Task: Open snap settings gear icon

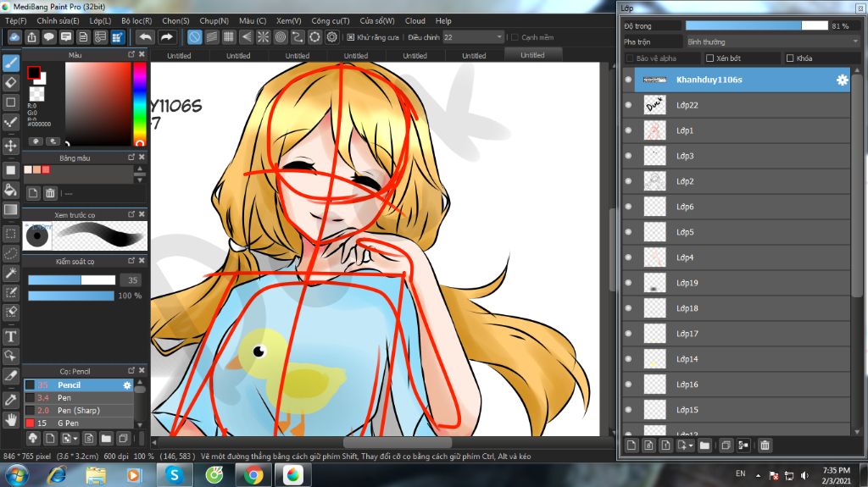Action: pyautogui.click(x=331, y=37)
